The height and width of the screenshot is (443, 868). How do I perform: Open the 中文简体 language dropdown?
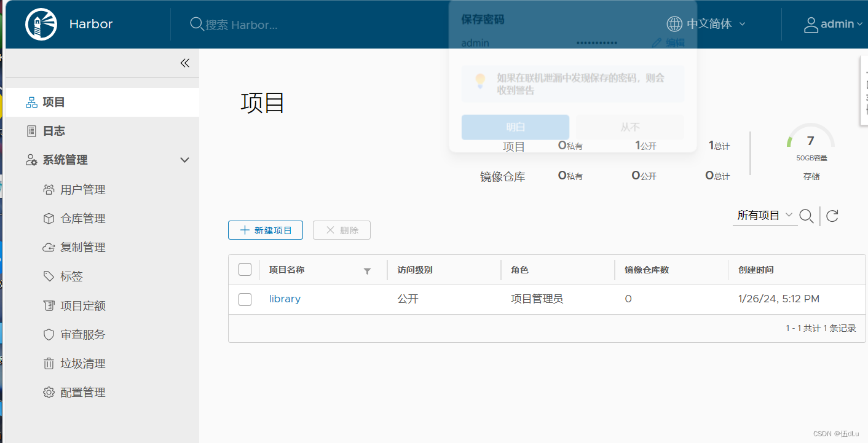pyautogui.click(x=706, y=24)
